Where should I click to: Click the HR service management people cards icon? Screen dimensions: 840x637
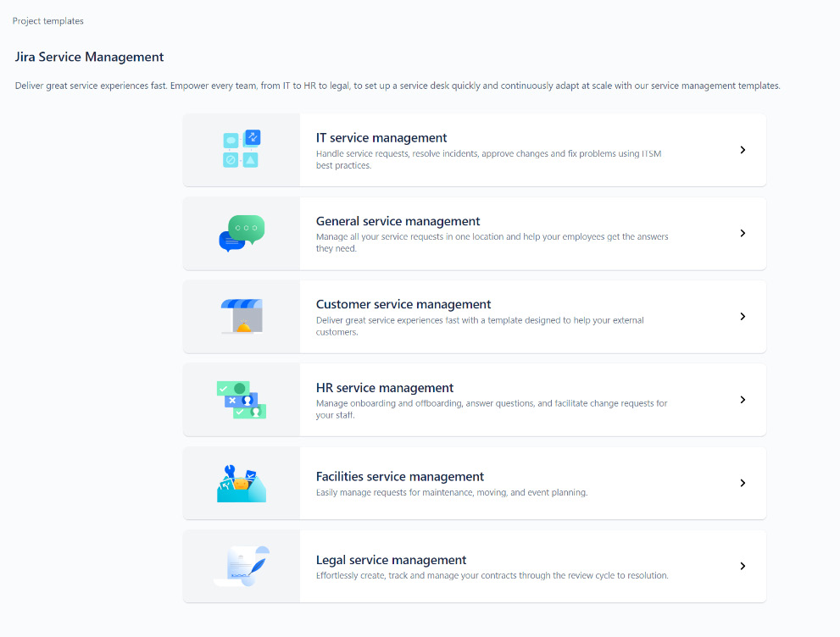coord(242,400)
